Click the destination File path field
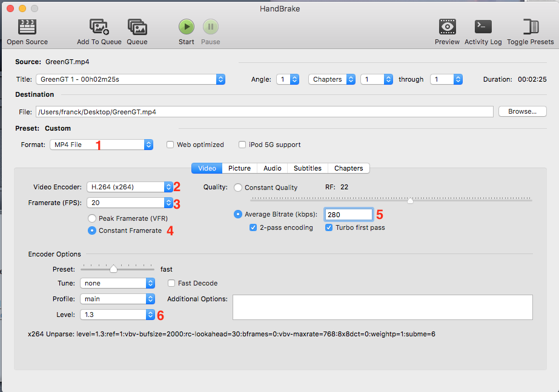 tap(265, 112)
